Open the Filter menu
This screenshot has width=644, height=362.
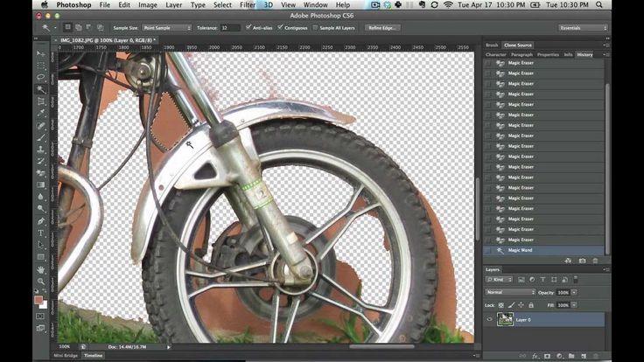(248, 5)
